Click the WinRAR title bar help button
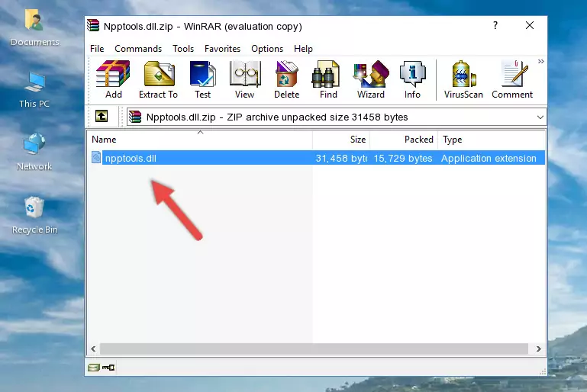The height and width of the screenshot is (392, 587). point(495,25)
